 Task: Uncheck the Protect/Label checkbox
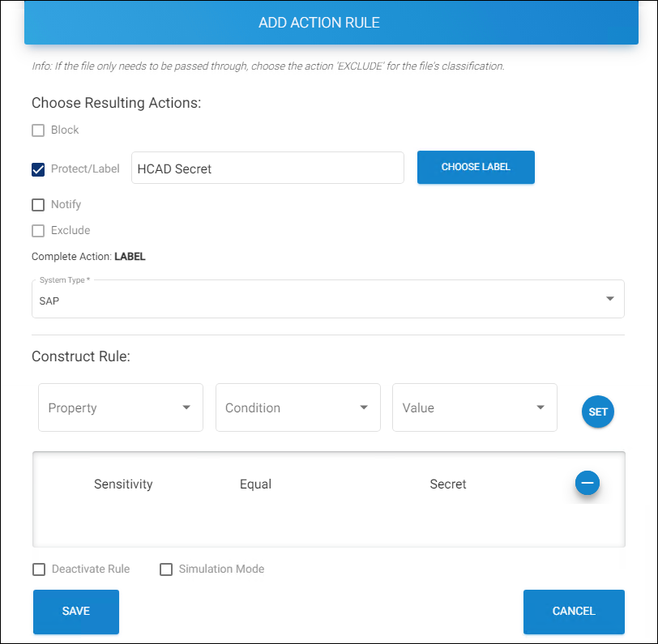pos(38,169)
